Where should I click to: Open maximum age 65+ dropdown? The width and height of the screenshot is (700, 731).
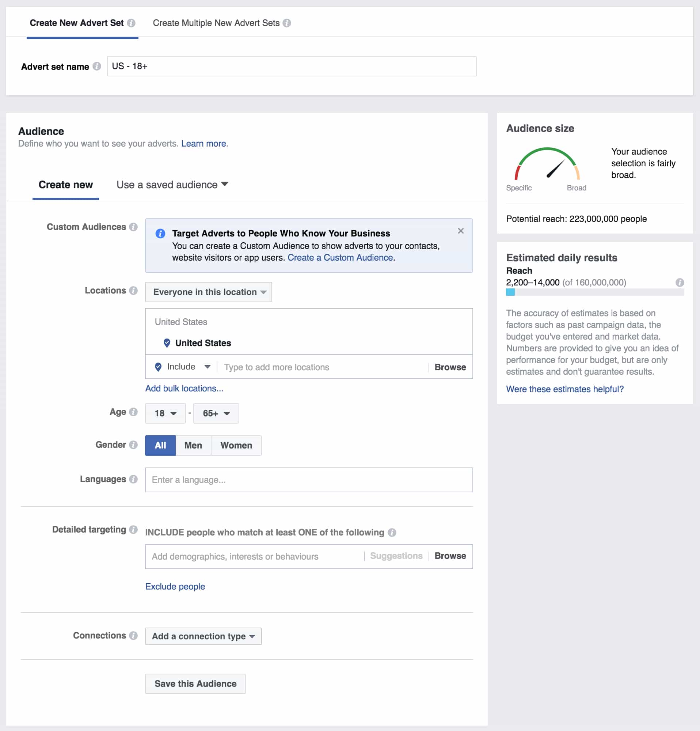(x=216, y=413)
